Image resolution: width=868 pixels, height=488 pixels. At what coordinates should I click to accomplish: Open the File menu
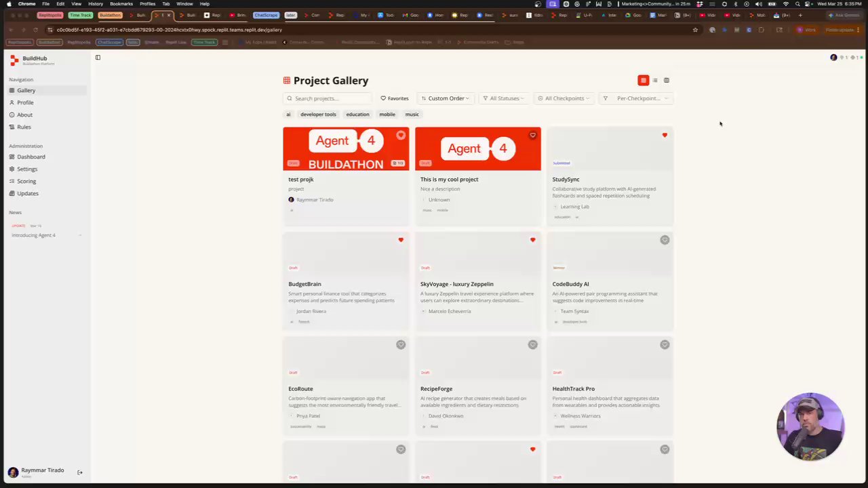coord(45,4)
